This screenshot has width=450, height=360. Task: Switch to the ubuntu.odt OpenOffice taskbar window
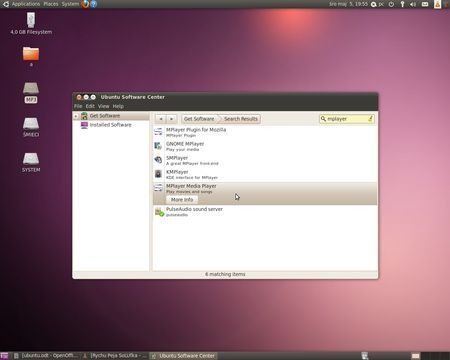coord(46,356)
